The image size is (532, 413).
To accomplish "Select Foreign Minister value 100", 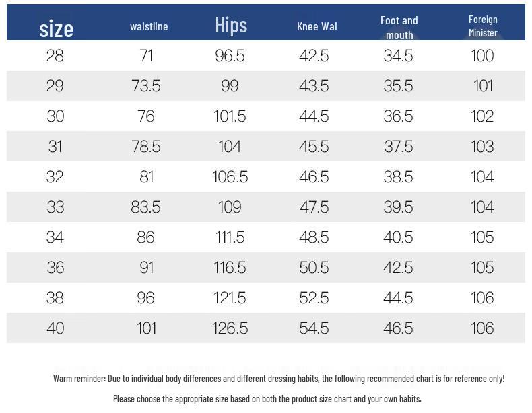I will pyautogui.click(x=482, y=56).
